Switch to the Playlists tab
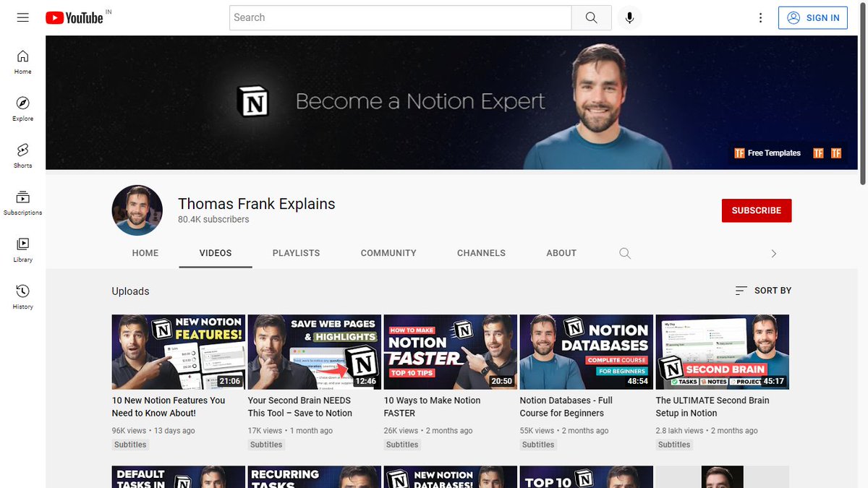The image size is (868, 488). tap(296, 253)
